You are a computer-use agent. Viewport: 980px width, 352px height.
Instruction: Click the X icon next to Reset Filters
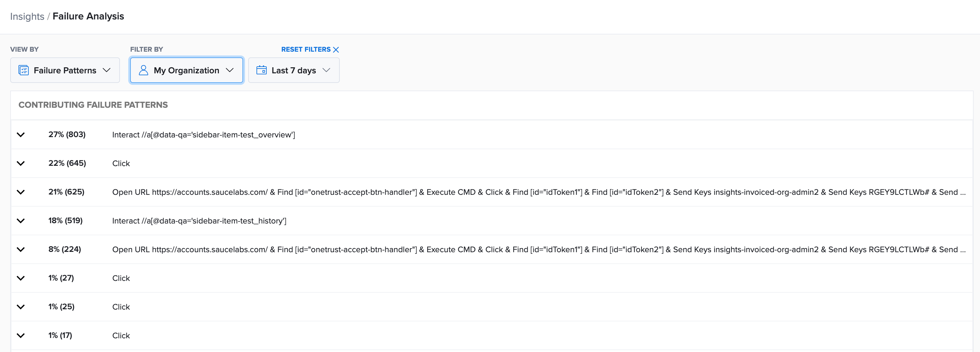(x=336, y=50)
